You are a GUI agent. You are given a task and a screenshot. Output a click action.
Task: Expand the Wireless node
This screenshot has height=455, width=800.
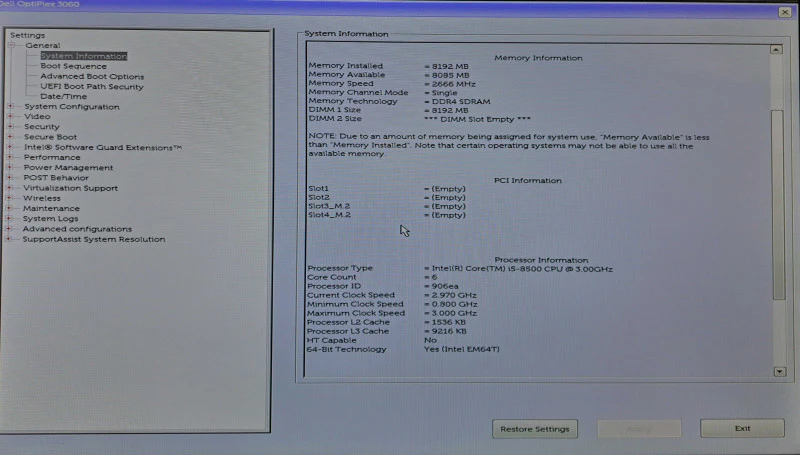[9, 198]
